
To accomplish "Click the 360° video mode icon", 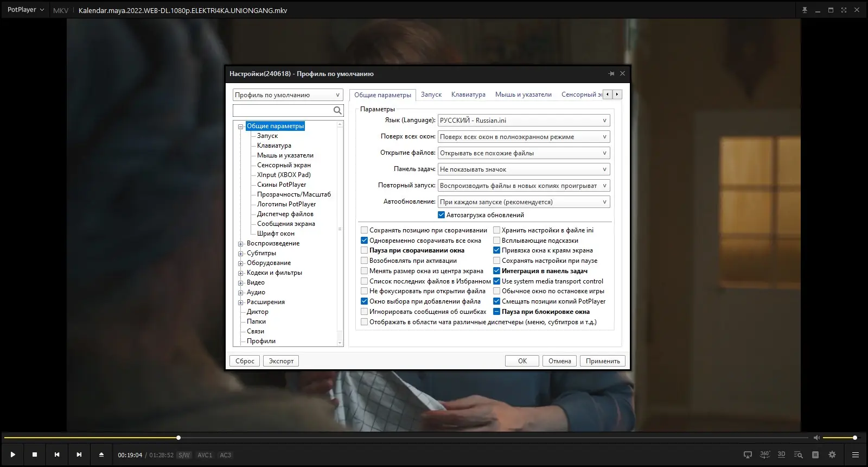I will 764,455.
